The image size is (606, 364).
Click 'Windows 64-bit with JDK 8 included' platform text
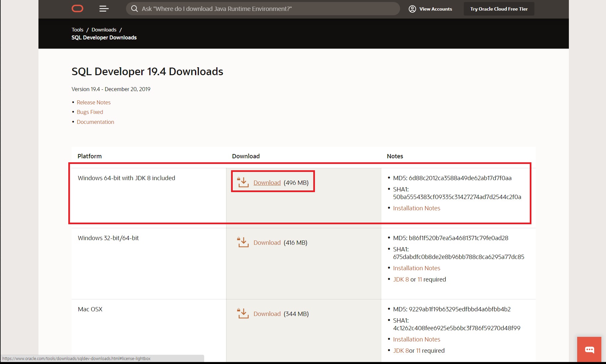coord(126,178)
